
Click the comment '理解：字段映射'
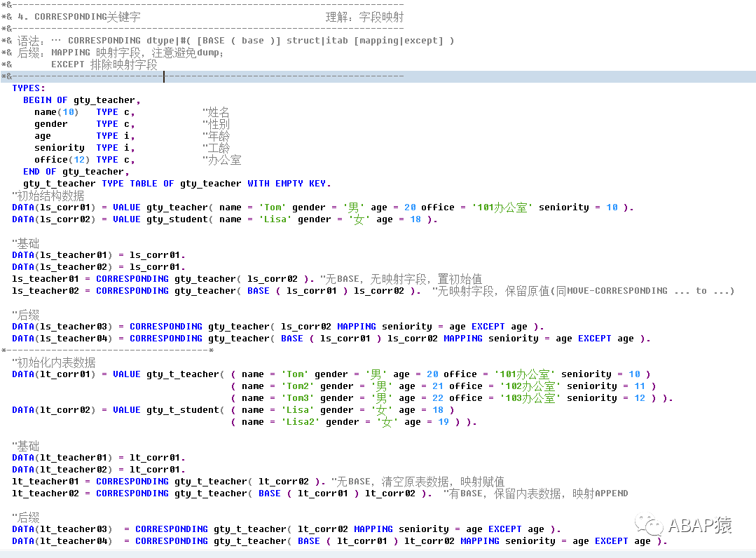pyautogui.click(x=364, y=17)
